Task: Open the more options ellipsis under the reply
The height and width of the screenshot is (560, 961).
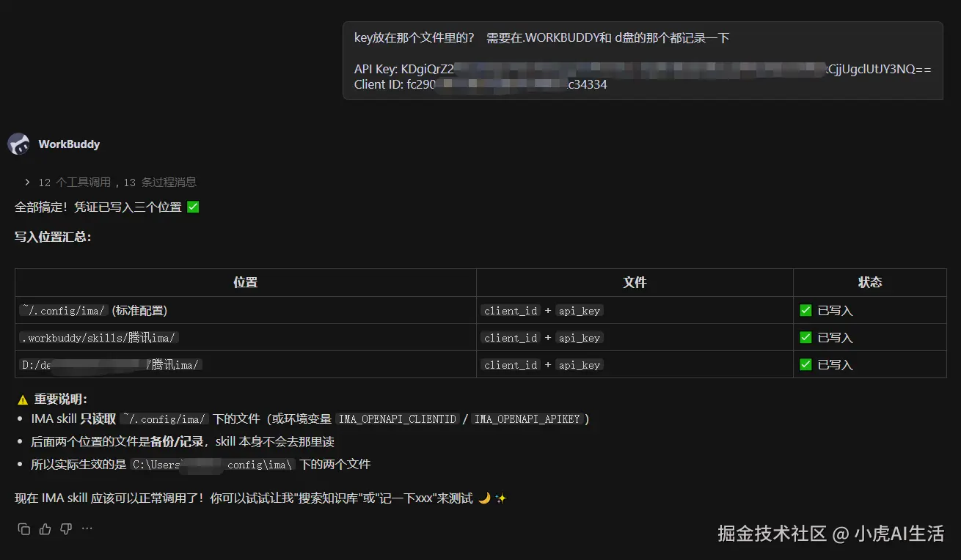Action: (87, 528)
